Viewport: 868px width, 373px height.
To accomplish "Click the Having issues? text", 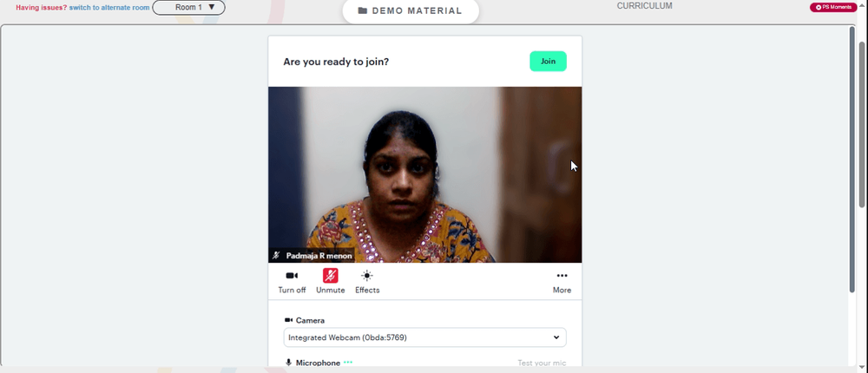I will (42, 8).
